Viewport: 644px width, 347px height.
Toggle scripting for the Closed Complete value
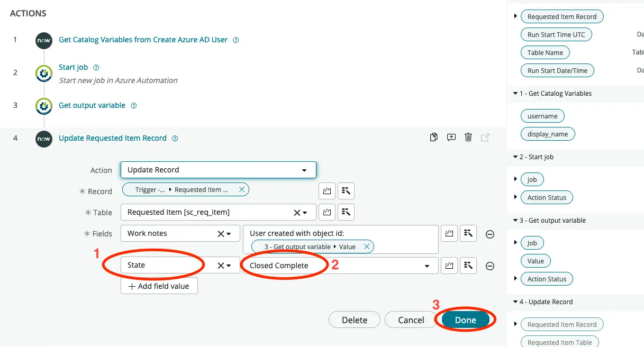pos(449,266)
